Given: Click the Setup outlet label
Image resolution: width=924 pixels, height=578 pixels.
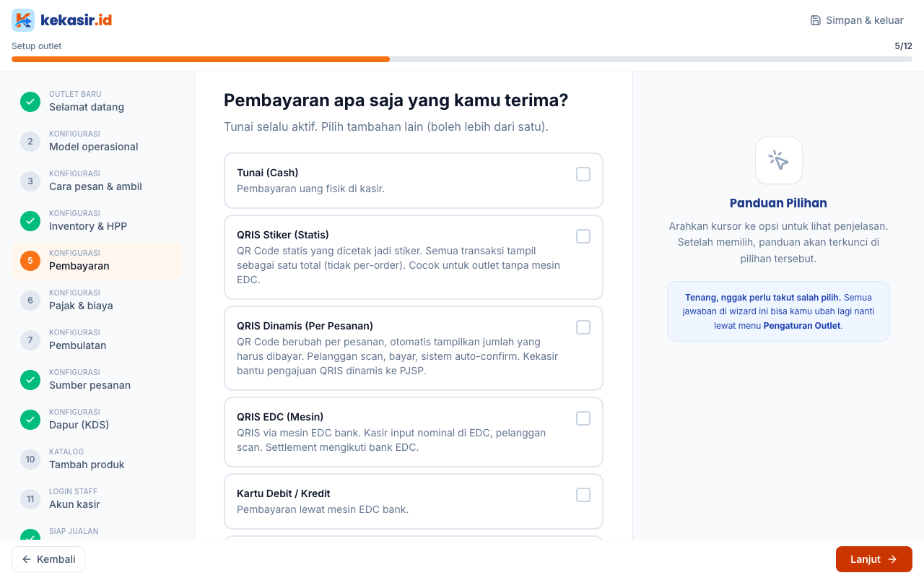Looking at the screenshot, I should coord(37,46).
